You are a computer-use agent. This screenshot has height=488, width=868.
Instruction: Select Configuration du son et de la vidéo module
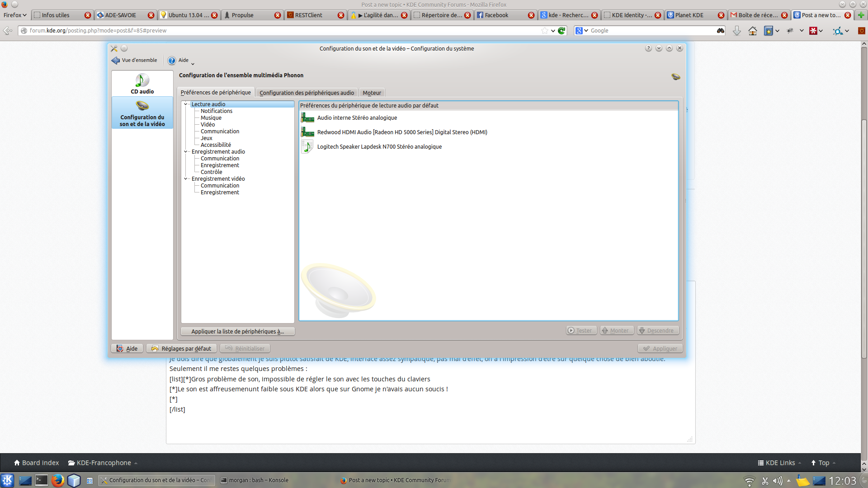[142, 113]
